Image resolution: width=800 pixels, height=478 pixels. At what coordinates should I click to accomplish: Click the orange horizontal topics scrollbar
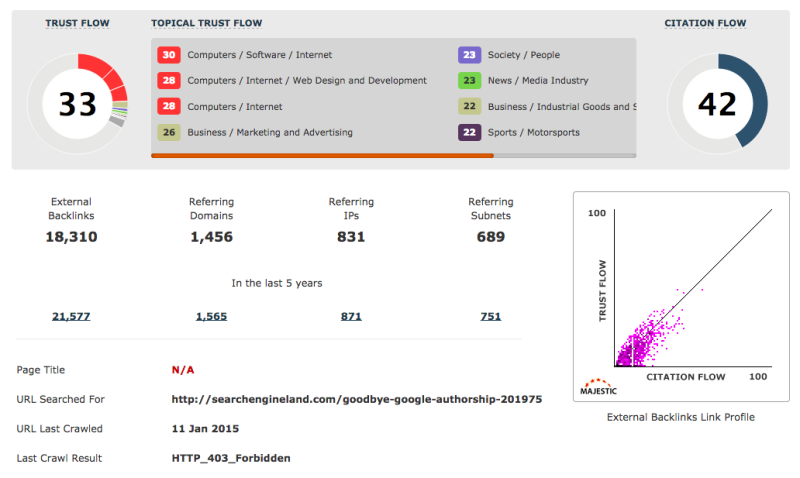(x=322, y=155)
